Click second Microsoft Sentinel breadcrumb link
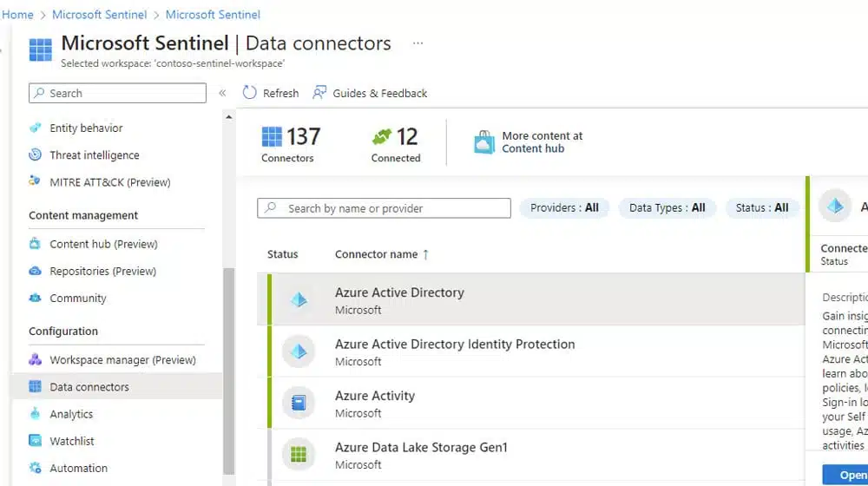The height and width of the screenshot is (486, 868). (x=214, y=15)
